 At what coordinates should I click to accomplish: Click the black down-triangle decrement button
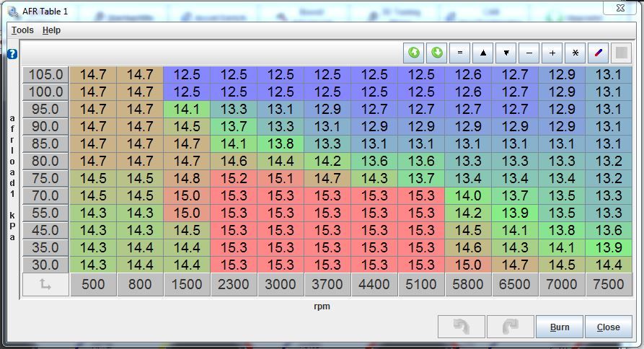point(506,53)
